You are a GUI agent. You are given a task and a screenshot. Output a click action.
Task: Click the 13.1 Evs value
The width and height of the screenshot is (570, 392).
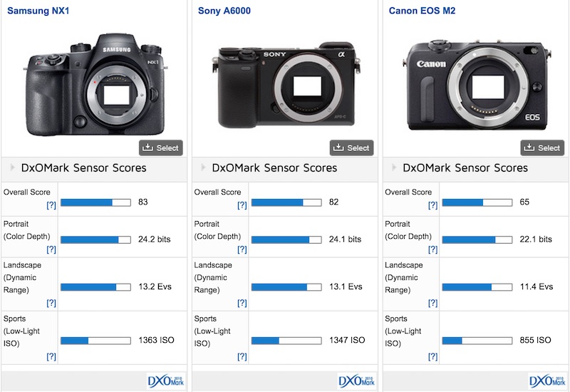346,287
